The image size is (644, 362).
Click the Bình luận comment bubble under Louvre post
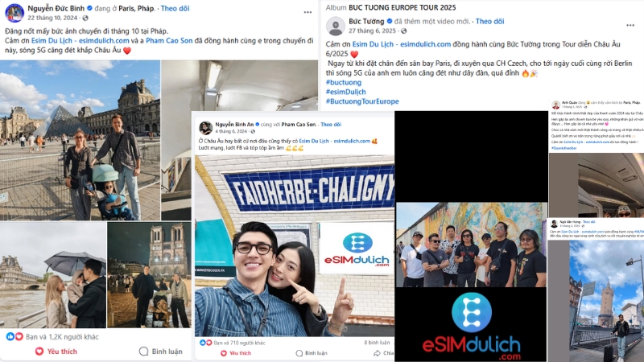[143, 352]
